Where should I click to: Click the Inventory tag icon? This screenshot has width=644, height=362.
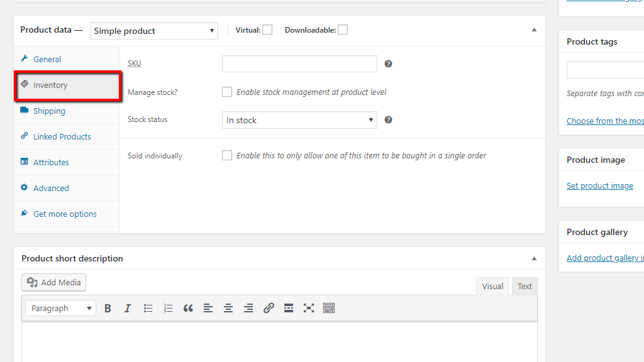pyautogui.click(x=25, y=84)
